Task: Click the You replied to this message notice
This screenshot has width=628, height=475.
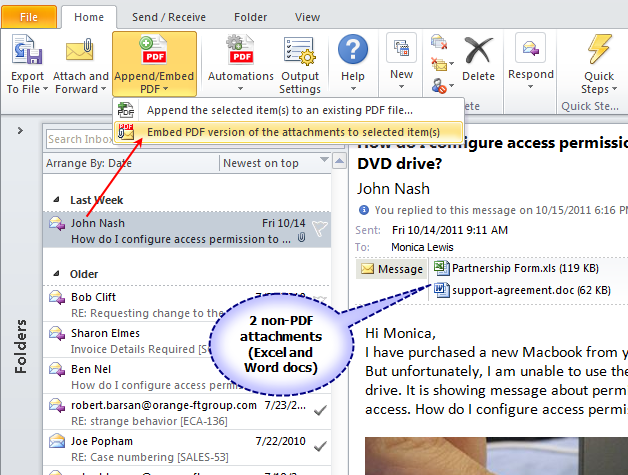Action: 501,210
